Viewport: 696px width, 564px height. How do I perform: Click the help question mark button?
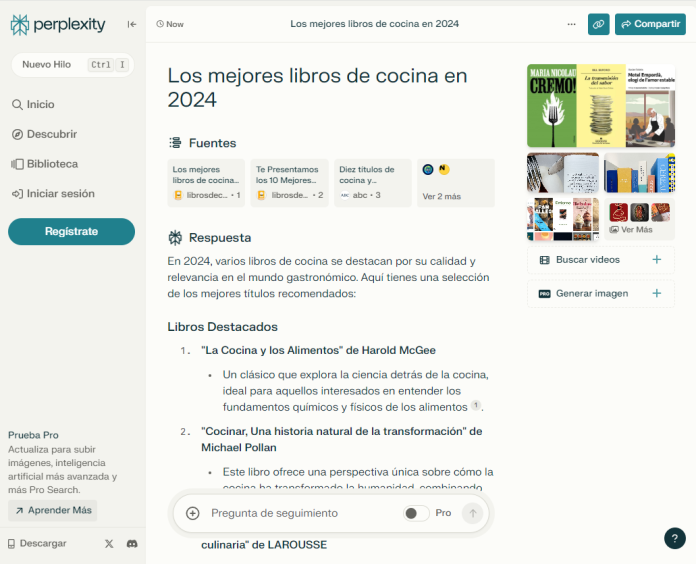[x=675, y=538]
